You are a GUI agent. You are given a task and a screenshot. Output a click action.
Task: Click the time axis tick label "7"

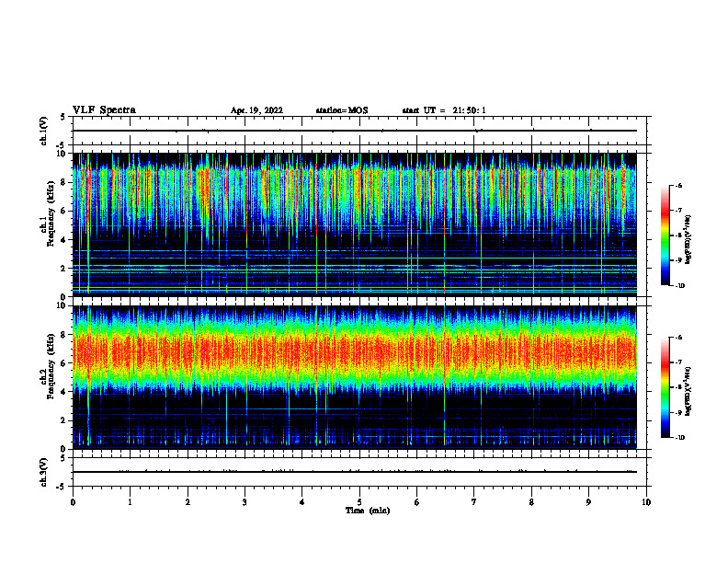click(x=474, y=502)
